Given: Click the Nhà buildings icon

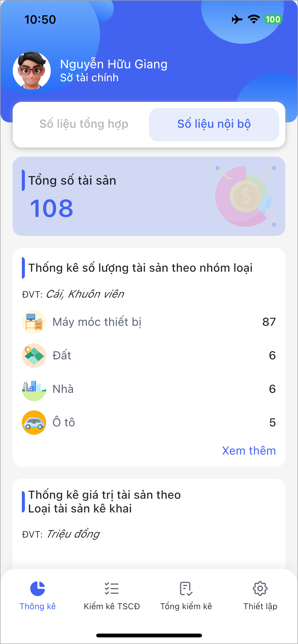Looking at the screenshot, I should (34, 389).
